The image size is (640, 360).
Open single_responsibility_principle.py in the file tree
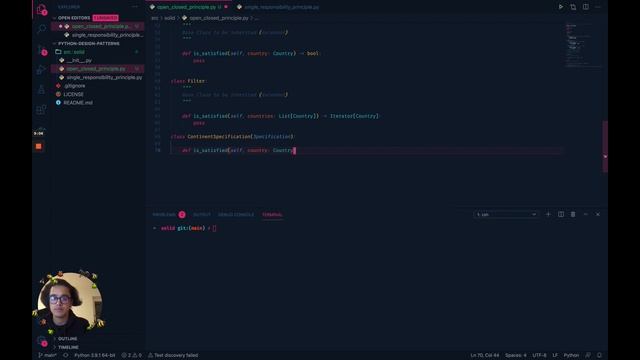point(98,78)
